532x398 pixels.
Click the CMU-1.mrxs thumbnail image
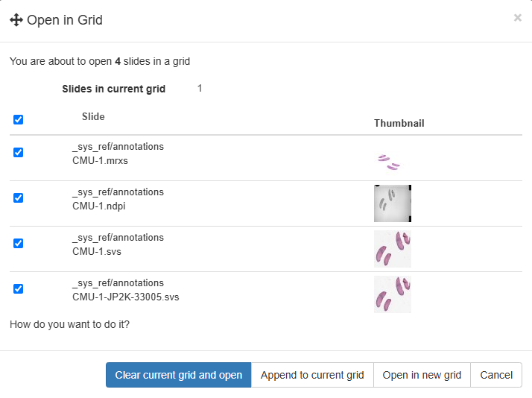pyautogui.click(x=389, y=162)
